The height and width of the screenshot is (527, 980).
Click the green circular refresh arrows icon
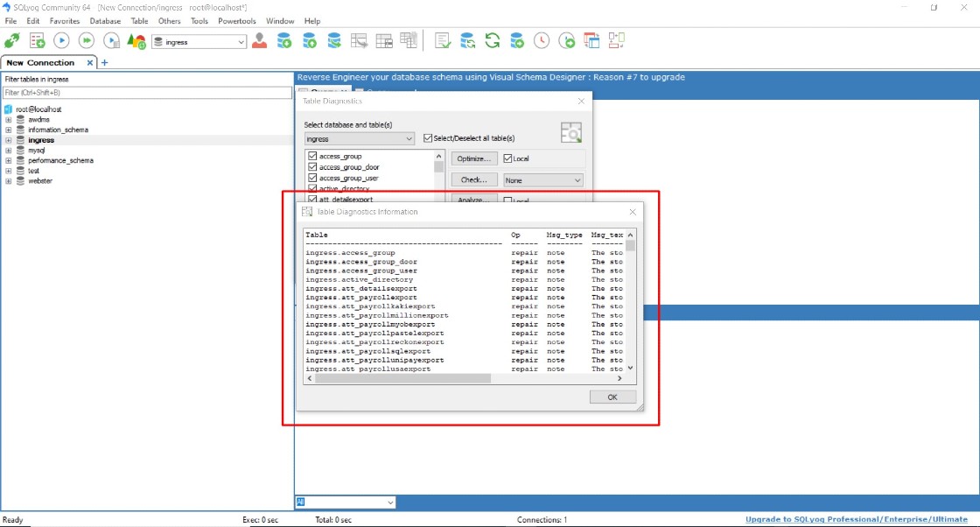click(x=493, y=41)
